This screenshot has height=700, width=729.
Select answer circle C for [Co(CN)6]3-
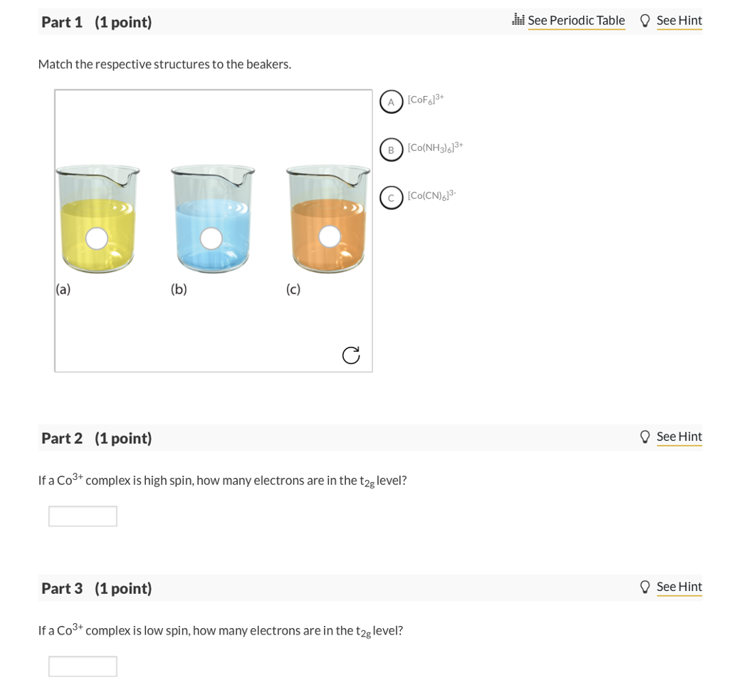click(x=390, y=197)
